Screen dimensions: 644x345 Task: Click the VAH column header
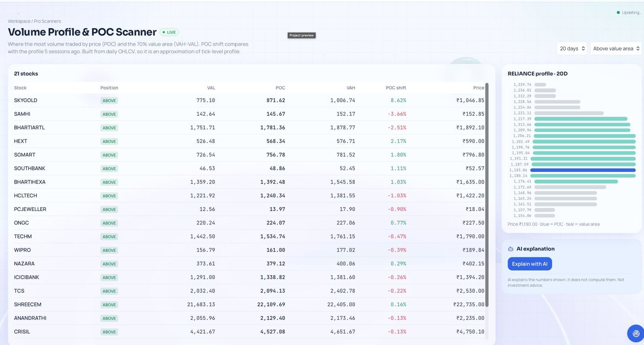click(350, 88)
